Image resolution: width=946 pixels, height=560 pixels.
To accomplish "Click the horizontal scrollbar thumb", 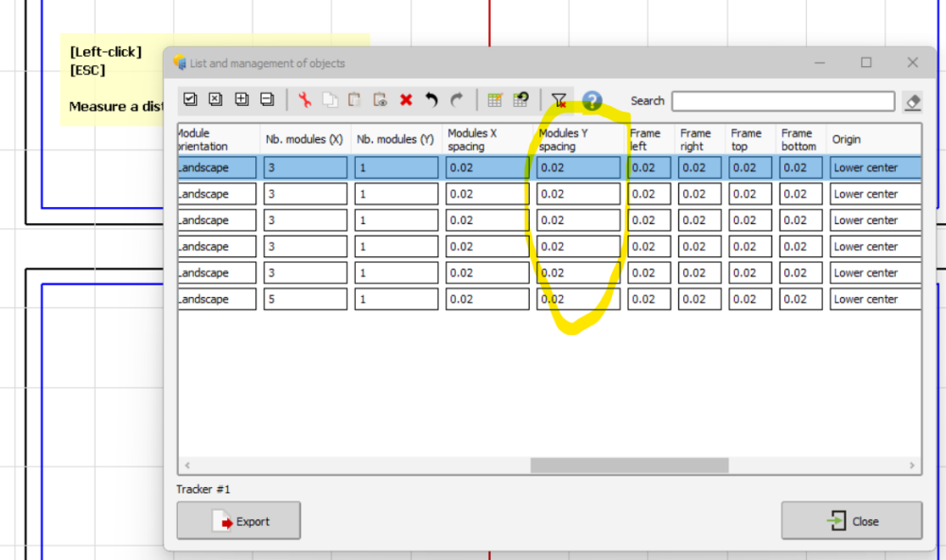I will point(629,465).
